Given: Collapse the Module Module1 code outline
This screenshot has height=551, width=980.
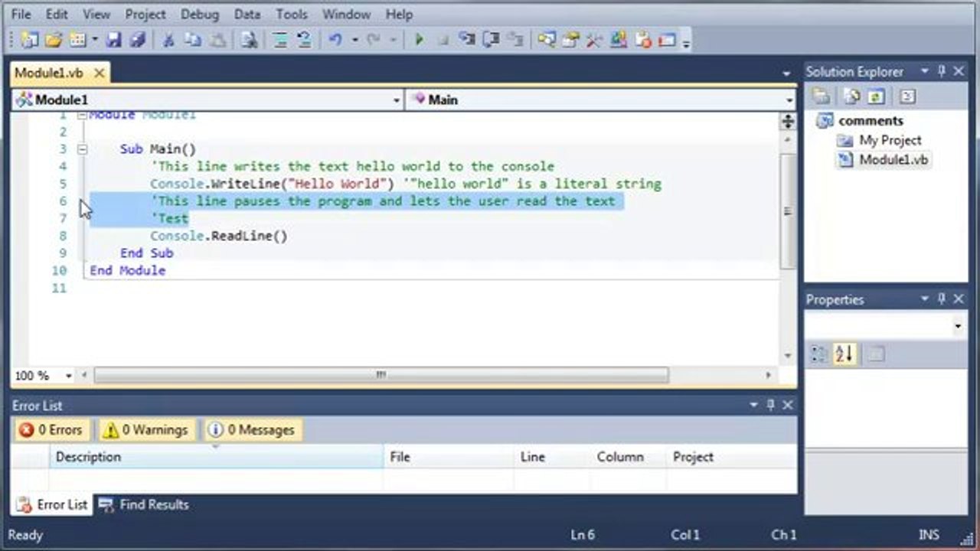Looking at the screenshot, I should 82,115.
